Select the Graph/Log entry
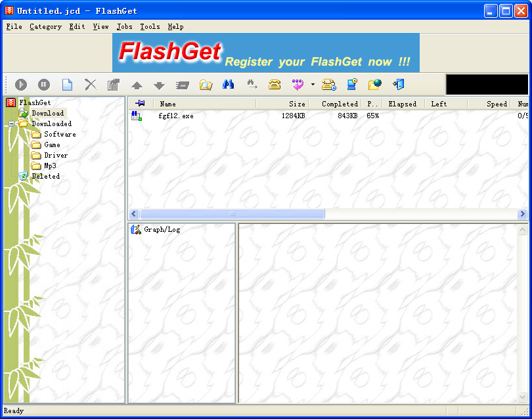532x419 pixels. (162, 230)
